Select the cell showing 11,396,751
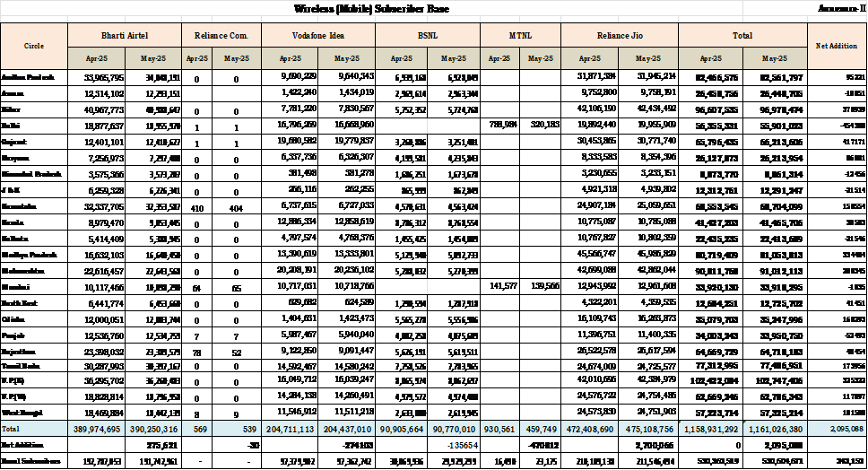 point(589,335)
